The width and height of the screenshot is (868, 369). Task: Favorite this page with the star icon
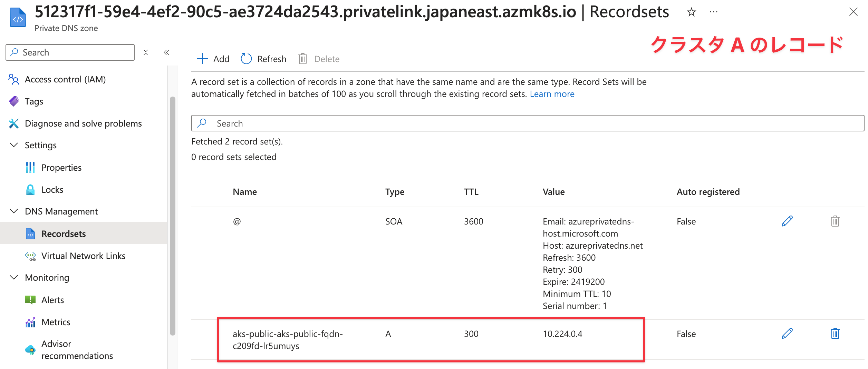[691, 12]
